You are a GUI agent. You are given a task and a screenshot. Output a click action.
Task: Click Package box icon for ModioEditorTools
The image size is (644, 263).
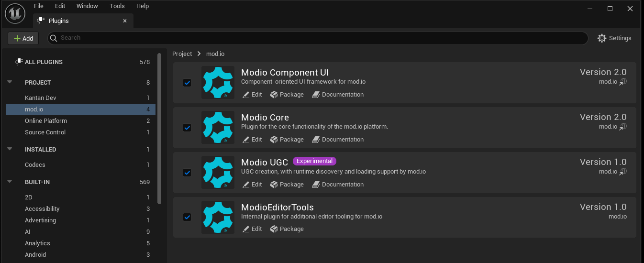274,229
